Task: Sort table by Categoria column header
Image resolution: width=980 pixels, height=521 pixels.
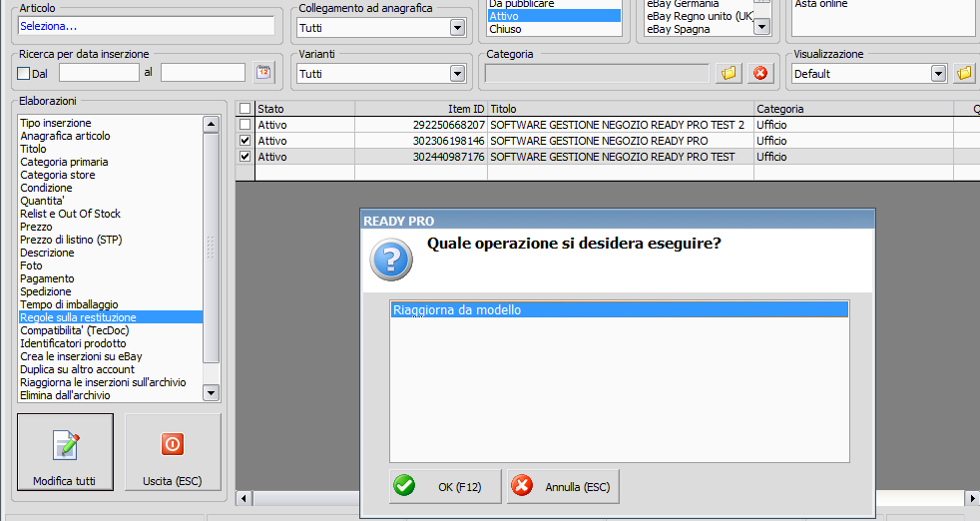Action: [853, 109]
